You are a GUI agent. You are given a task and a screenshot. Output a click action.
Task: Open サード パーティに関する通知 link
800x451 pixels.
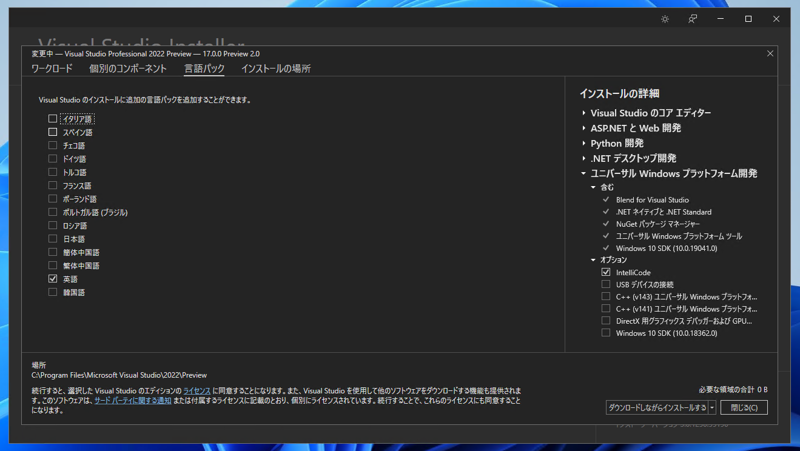coord(133,400)
